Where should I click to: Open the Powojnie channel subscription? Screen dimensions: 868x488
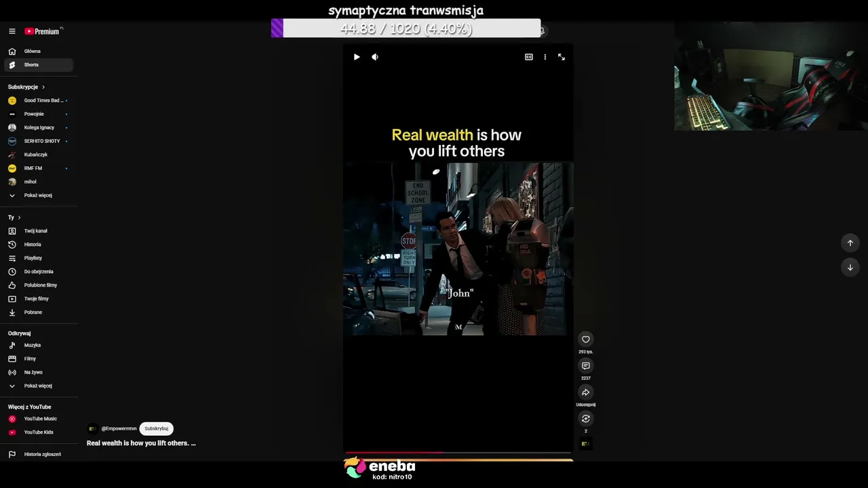tap(39, 115)
